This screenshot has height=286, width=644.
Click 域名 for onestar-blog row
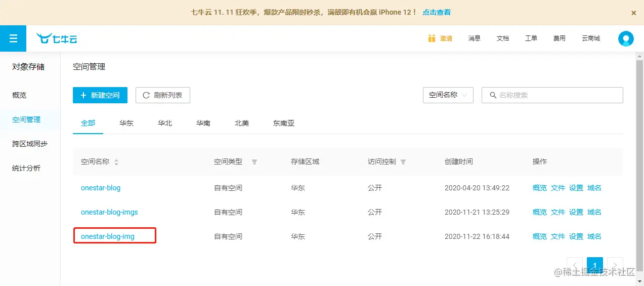pyautogui.click(x=594, y=188)
